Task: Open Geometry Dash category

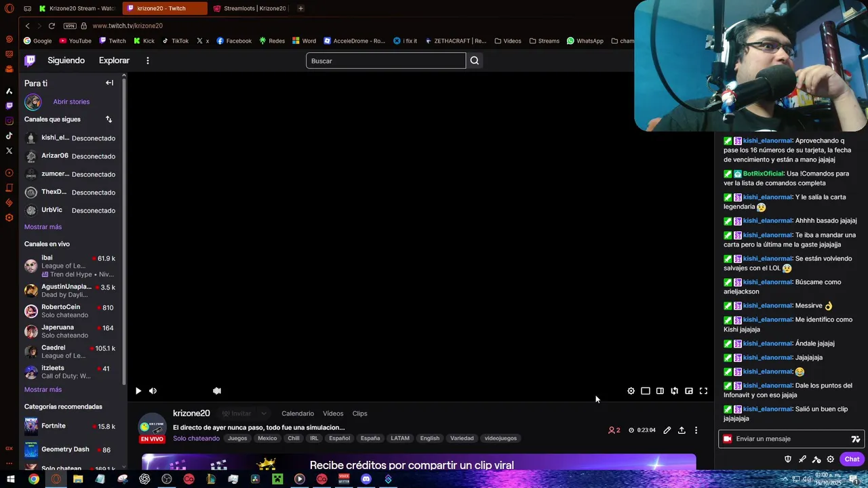Action: 70,449
